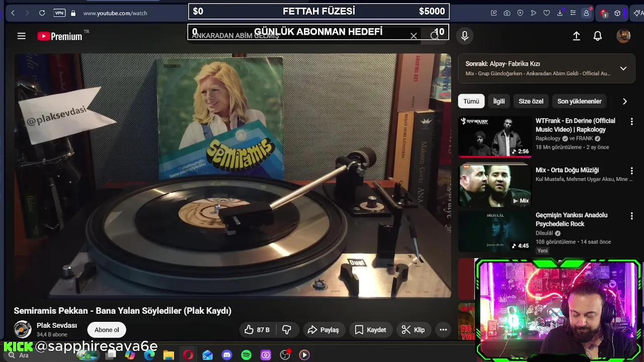Select the 'Size özel' filter chip

tap(531, 101)
